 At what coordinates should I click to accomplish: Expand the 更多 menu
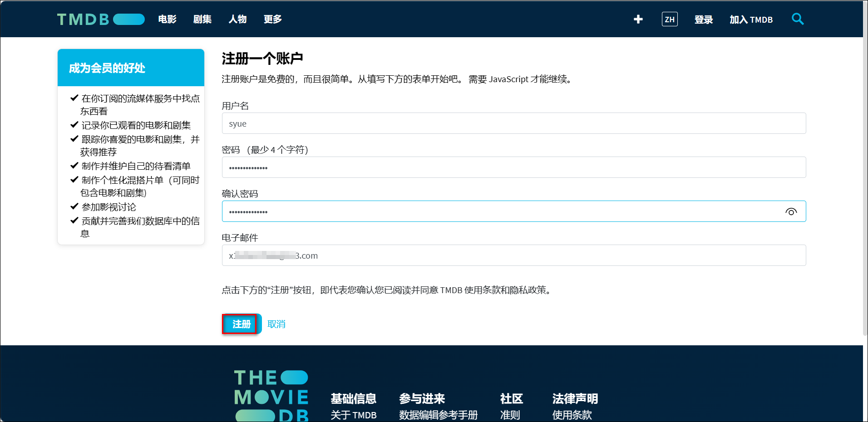273,19
